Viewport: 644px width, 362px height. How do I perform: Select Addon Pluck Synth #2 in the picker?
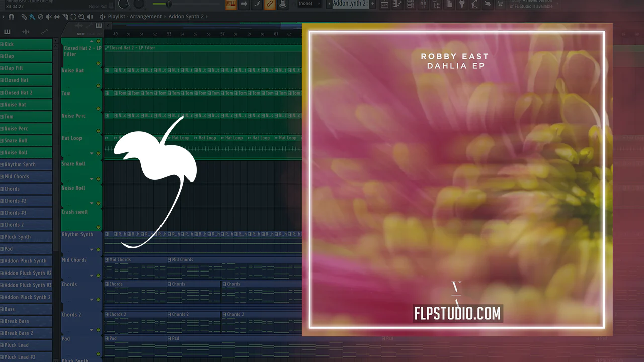pyautogui.click(x=26, y=273)
